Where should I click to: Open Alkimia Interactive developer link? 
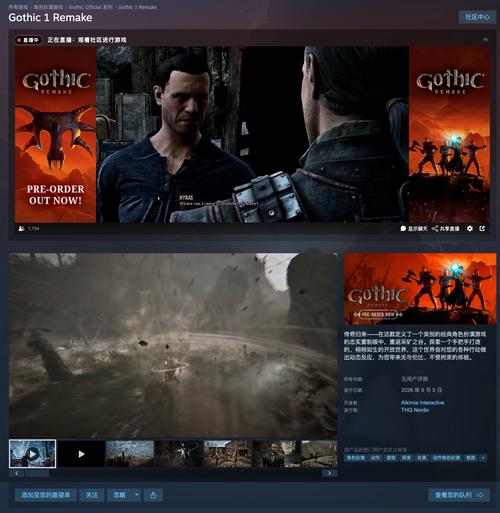pyautogui.click(x=422, y=403)
